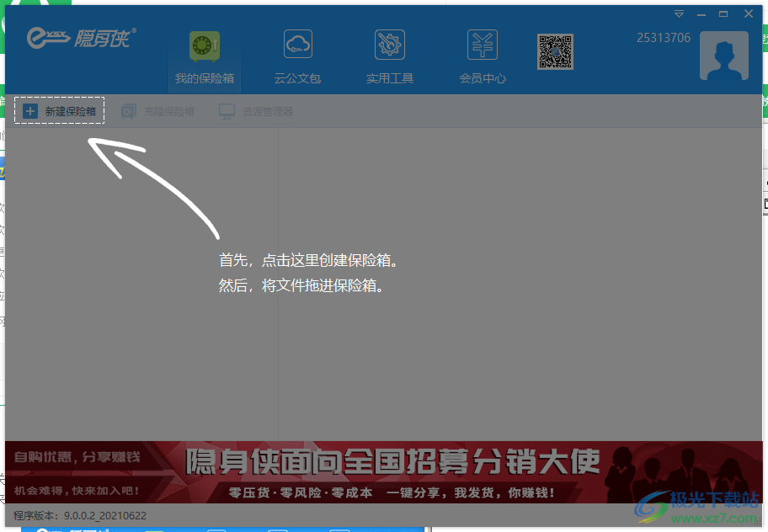
Task: Open the QR code image in the toolbar
Action: click(x=556, y=51)
